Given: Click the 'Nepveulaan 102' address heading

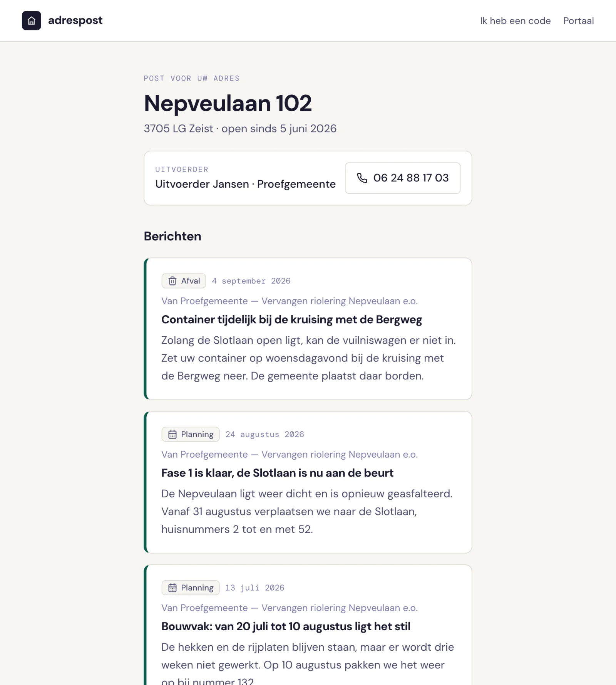Looking at the screenshot, I should (x=228, y=103).
